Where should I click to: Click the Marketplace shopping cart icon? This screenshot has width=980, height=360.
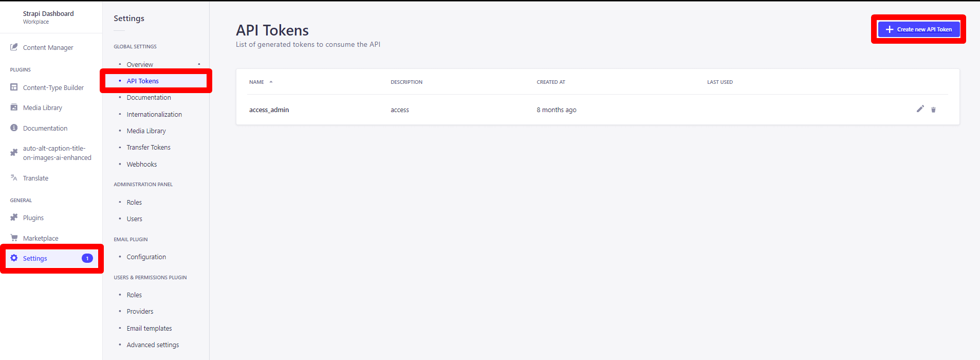14,238
